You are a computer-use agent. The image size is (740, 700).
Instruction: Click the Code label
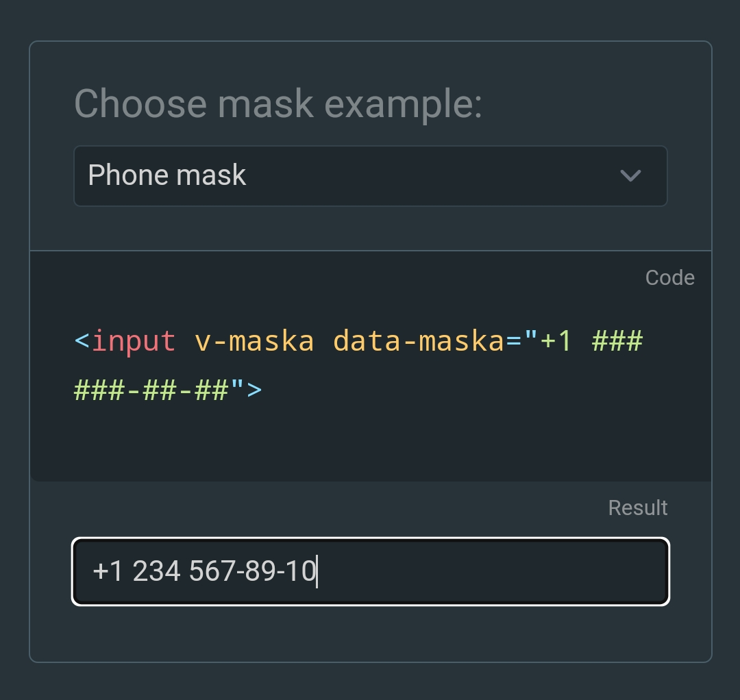pyautogui.click(x=669, y=278)
